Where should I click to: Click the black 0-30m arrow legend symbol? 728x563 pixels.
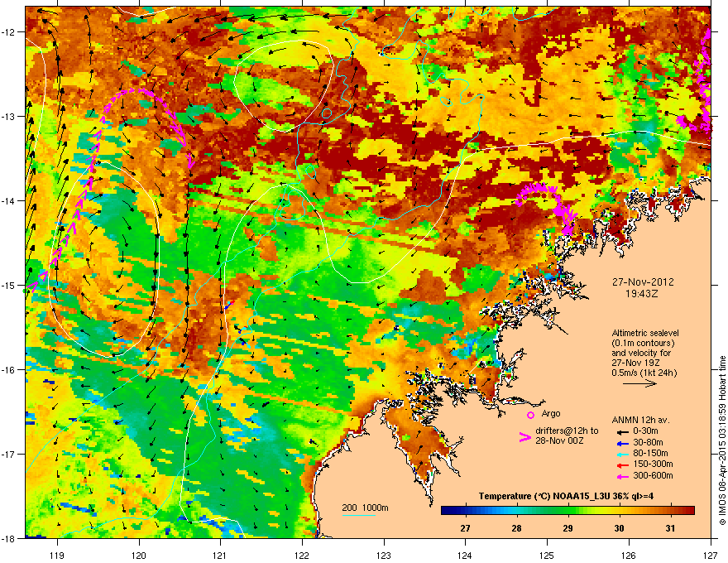tap(621, 431)
